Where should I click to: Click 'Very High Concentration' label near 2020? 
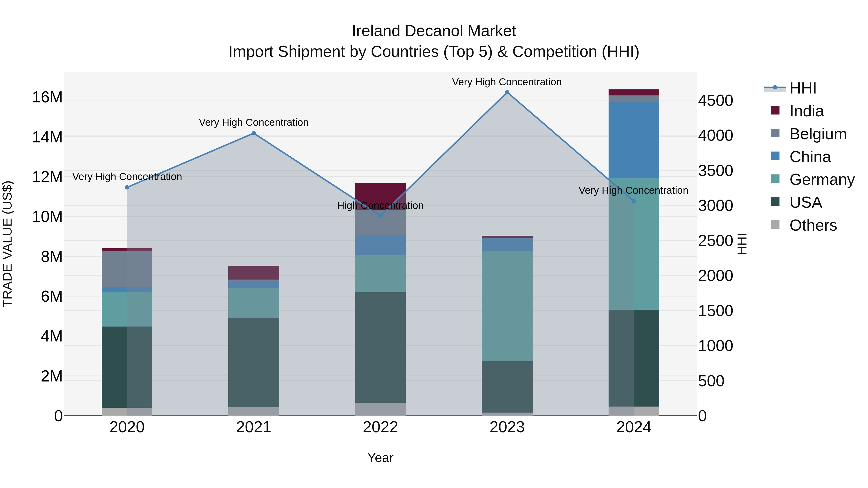127,176
